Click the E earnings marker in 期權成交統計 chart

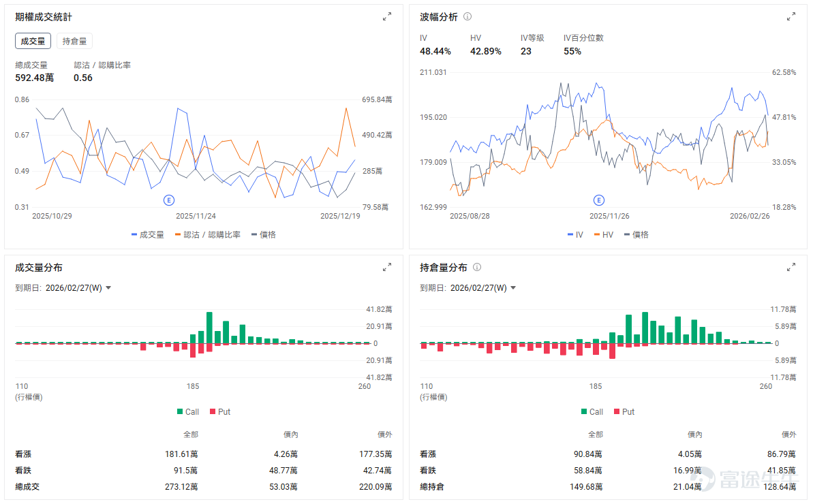click(x=168, y=200)
